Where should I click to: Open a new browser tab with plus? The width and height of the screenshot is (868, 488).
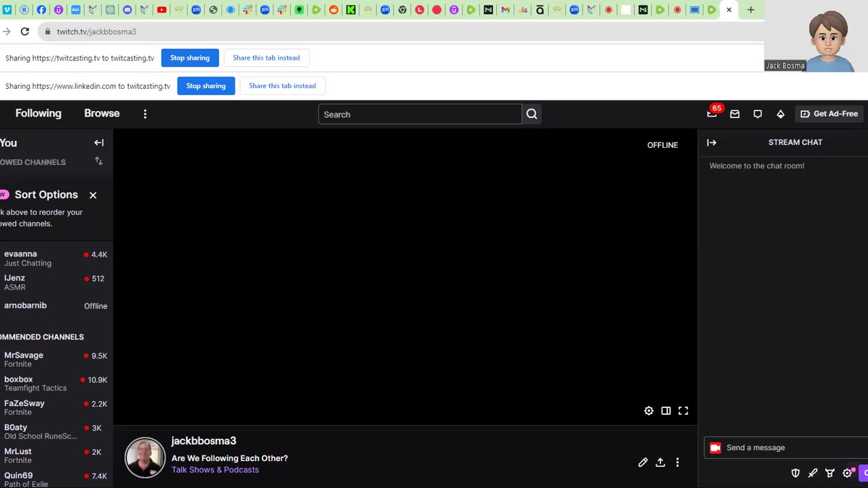point(751,9)
